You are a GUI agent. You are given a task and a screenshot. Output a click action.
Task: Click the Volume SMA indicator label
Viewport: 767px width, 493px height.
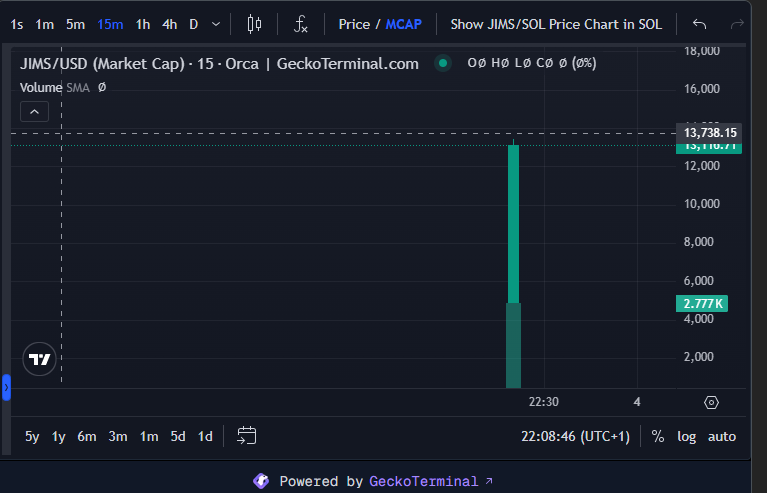[x=55, y=88]
